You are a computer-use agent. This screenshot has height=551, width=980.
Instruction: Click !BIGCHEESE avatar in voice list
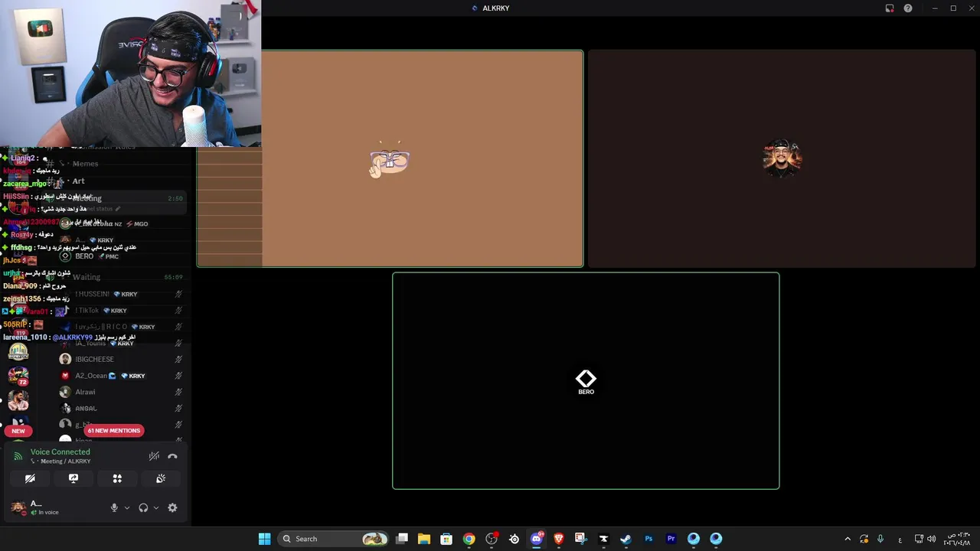coord(65,359)
